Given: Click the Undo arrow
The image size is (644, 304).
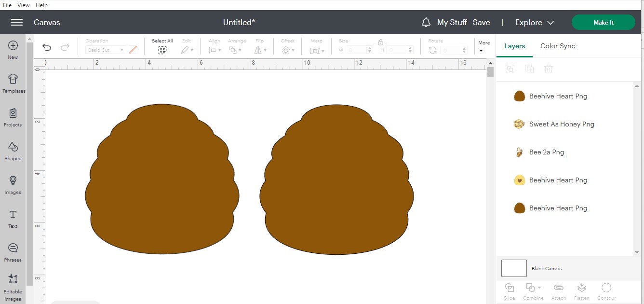Looking at the screenshot, I should (x=47, y=47).
